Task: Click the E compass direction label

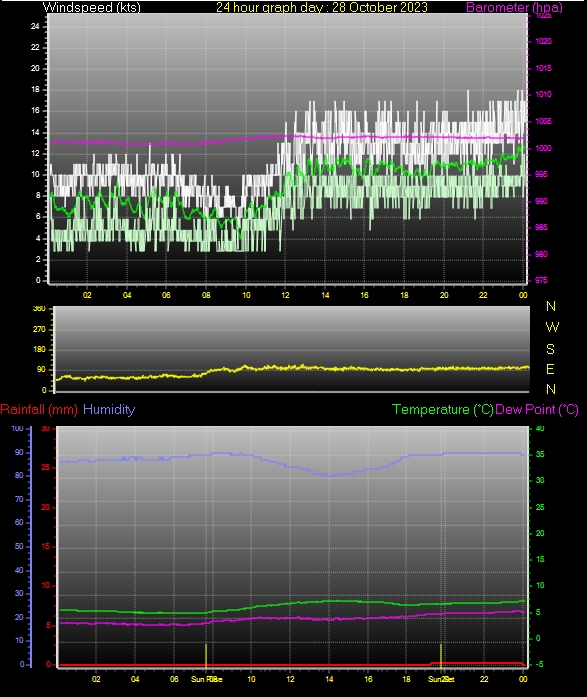Action: click(x=550, y=369)
